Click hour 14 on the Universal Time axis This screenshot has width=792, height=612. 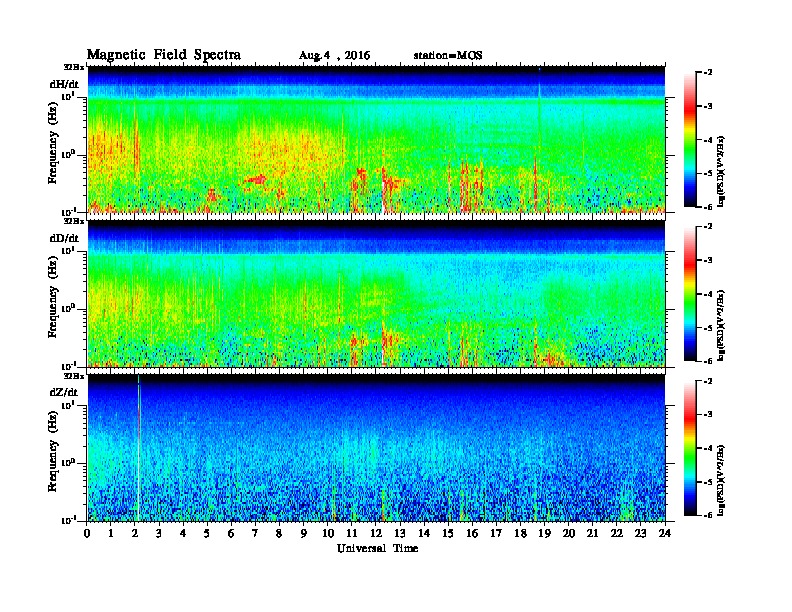point(424,534)
